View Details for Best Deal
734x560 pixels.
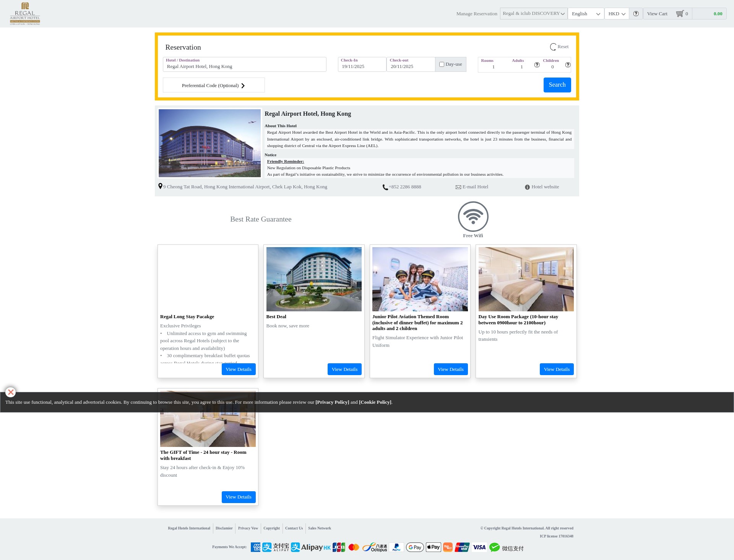344,369
